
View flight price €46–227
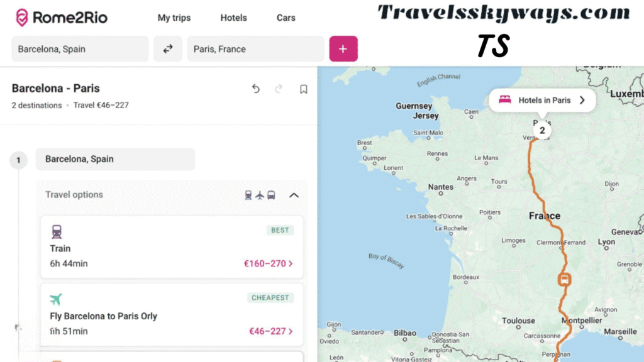[270, 331]
